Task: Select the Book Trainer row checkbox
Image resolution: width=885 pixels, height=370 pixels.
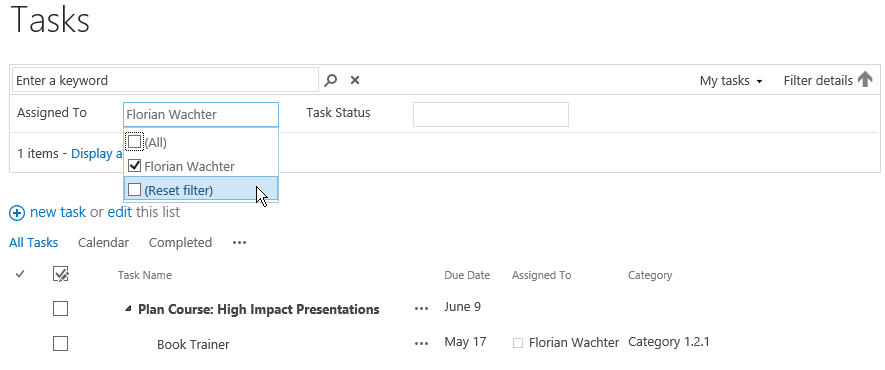Action: (60, 343)
